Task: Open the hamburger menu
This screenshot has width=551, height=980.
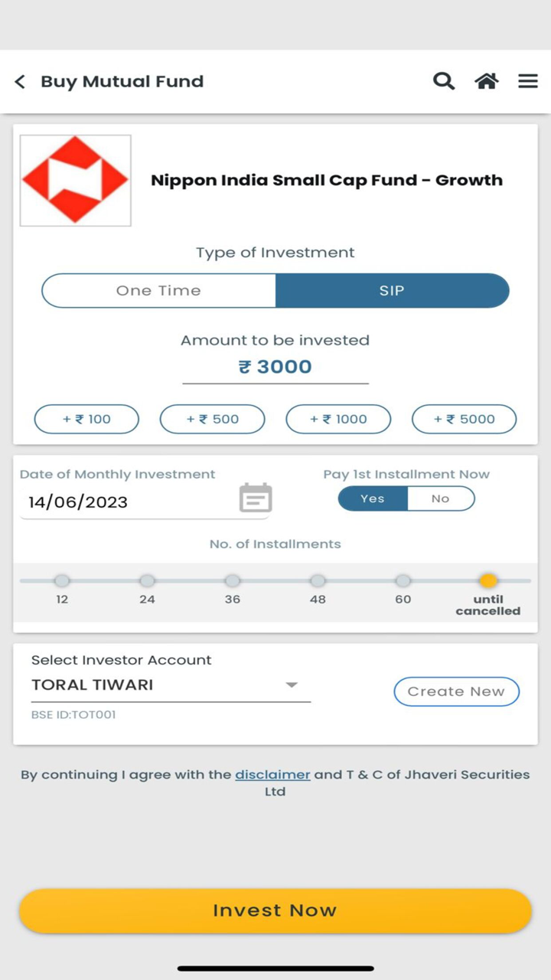Action: pos(528,81)
